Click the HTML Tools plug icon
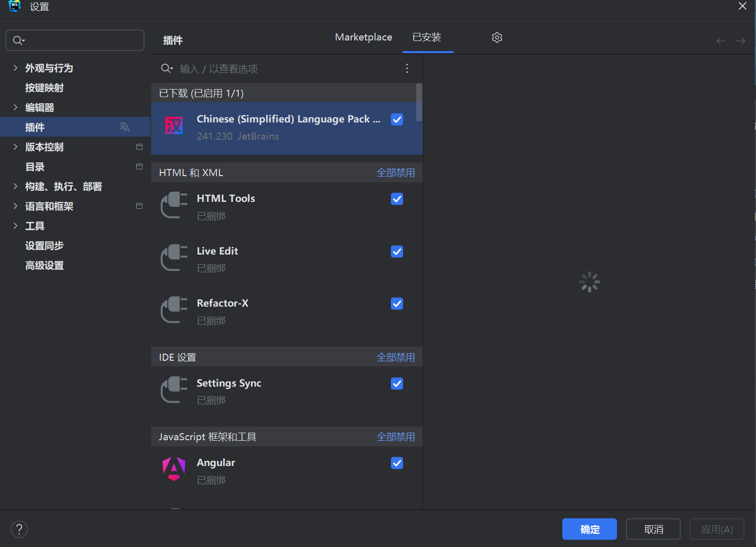This screenshot has width=756, height=547. tap(174, 205)
